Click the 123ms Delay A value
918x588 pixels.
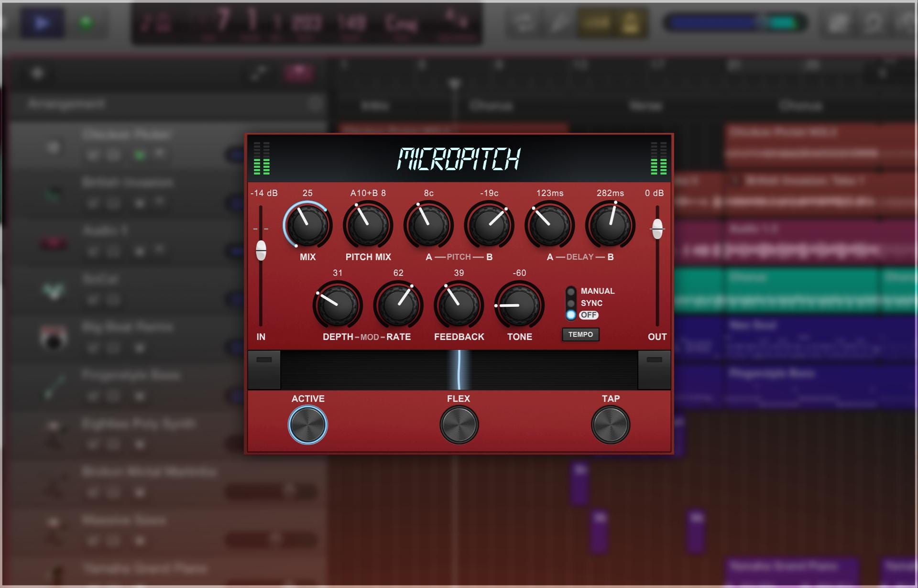click(x=550, y=193)
